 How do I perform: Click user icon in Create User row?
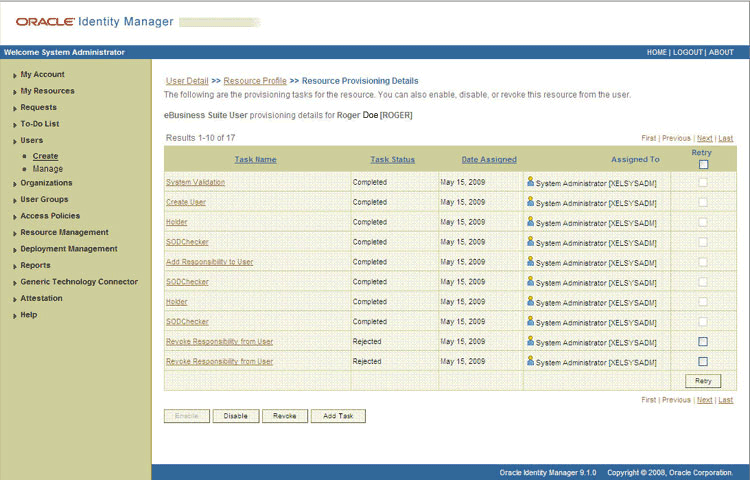tap(530, 202)
